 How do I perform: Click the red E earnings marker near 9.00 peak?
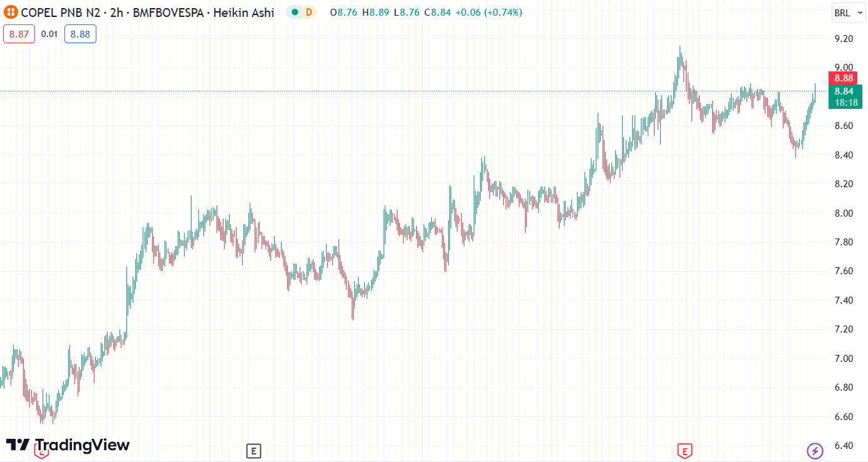(685, 451)
